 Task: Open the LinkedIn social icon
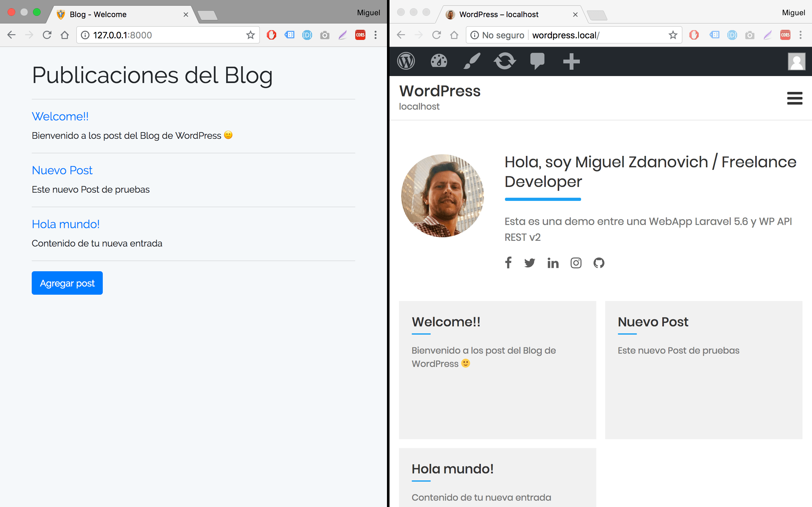pos(553,263)
